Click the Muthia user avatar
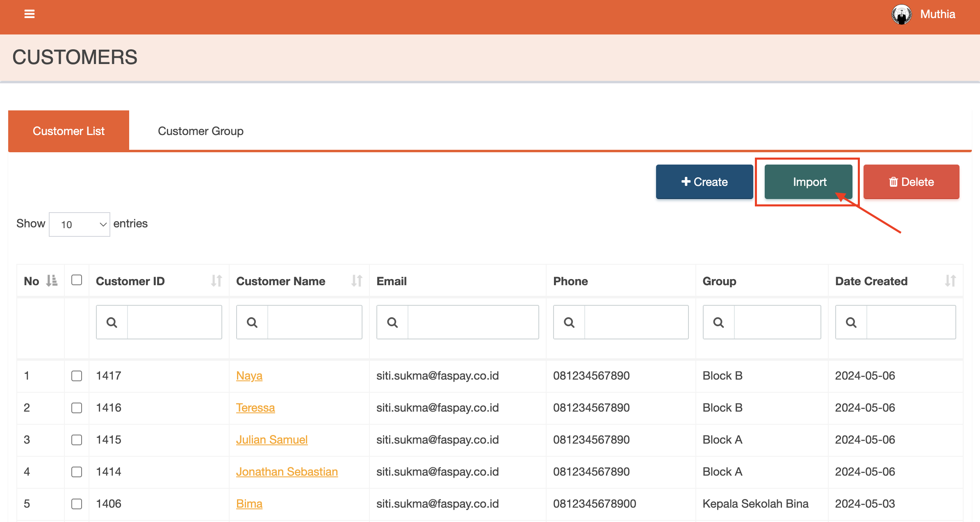This screenshot has height=522, width=980. 901,14
